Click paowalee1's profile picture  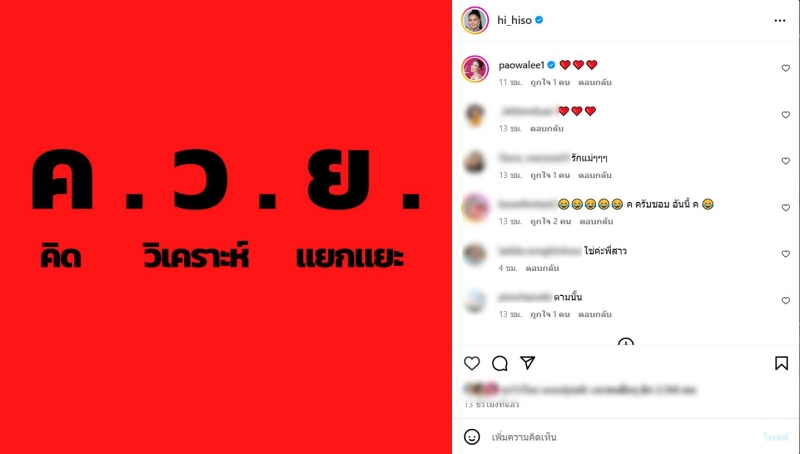pyautogui.click(x=475, y=69)
